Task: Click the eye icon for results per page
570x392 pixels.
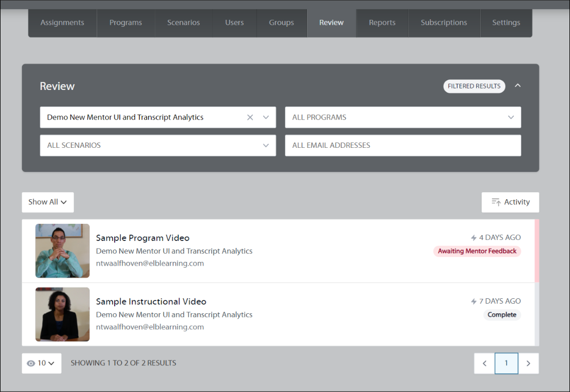Action: (x=31, y=363)
